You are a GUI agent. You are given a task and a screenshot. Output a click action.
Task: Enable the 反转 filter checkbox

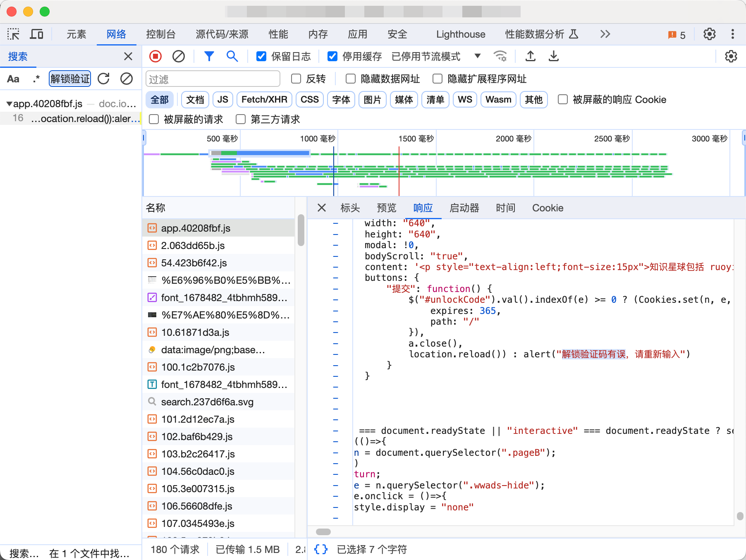click(296, 79)
